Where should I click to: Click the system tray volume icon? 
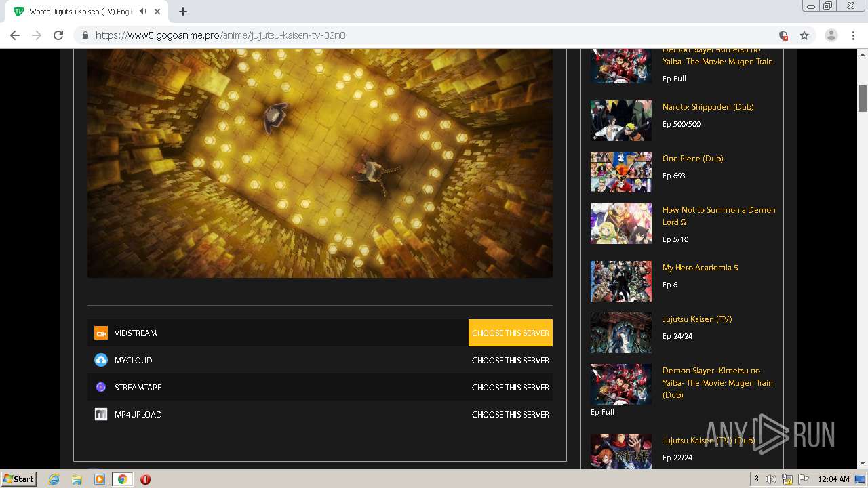[771, 479]
